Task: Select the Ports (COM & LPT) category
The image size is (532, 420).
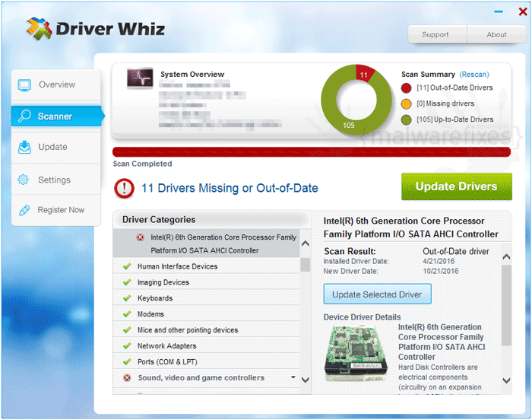Action: point(206,362)
